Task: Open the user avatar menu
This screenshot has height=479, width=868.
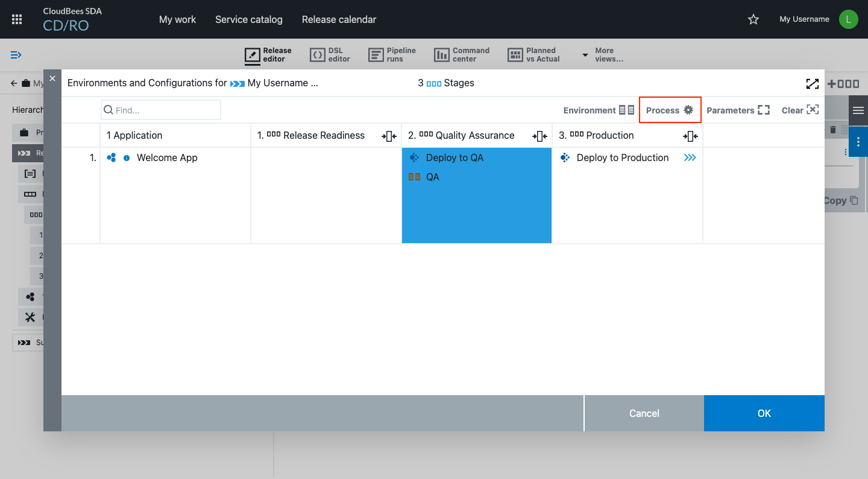Action: [848, 19]
